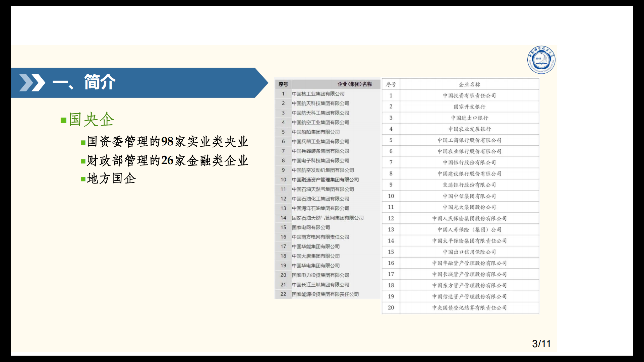Click the green bullet beside 国央企

tap(63, 120)
